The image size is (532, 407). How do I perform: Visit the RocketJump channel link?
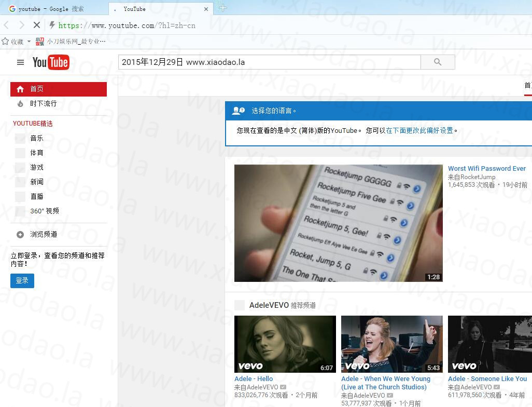click(478, 177)
